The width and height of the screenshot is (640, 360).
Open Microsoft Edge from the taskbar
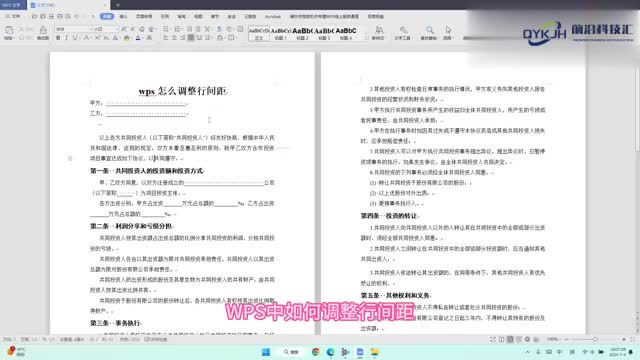coord(330,352)
